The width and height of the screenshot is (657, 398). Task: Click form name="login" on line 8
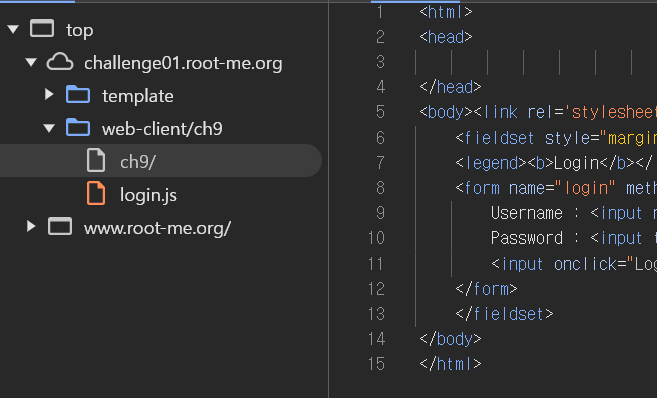tap(535, 188)
